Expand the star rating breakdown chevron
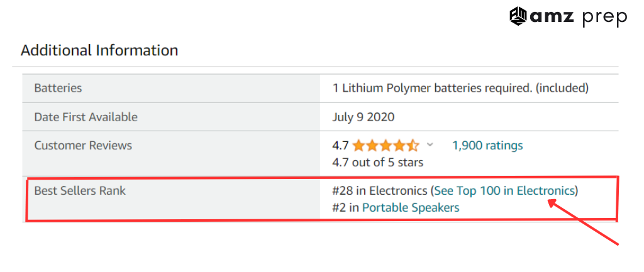This screenshot has width=644, height=272. coord(430,145)
